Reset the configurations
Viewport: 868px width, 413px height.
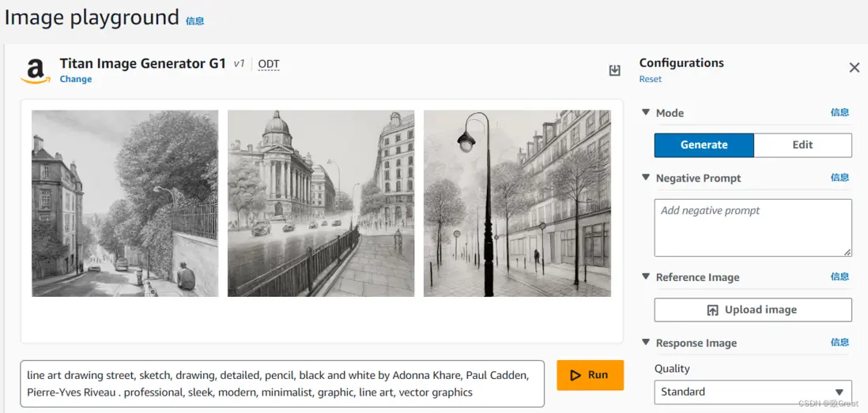pyautogui.click(x=651, y=79)
